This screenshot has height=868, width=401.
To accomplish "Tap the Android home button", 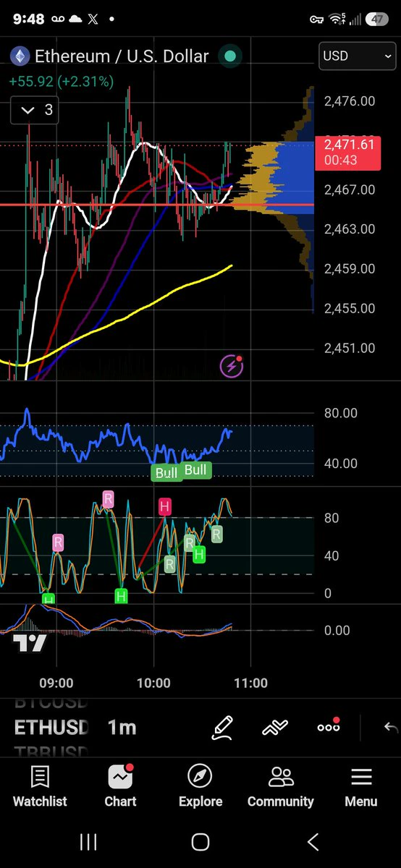I will [200, 842].
